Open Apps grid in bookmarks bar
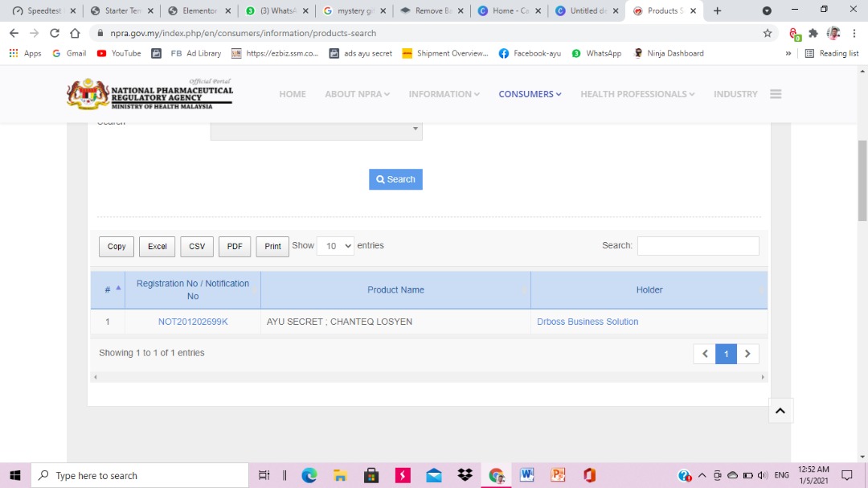868x488 pixels. click(25, 53)
